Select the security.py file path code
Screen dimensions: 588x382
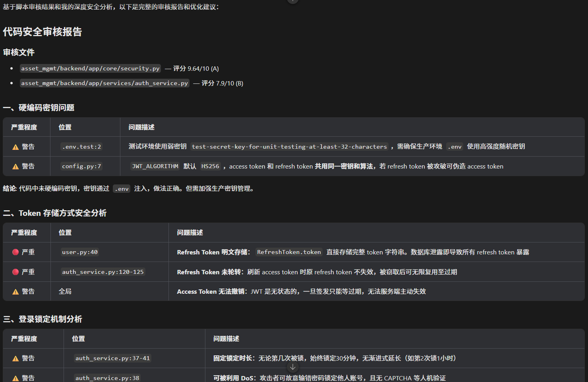tap(91, 68)
